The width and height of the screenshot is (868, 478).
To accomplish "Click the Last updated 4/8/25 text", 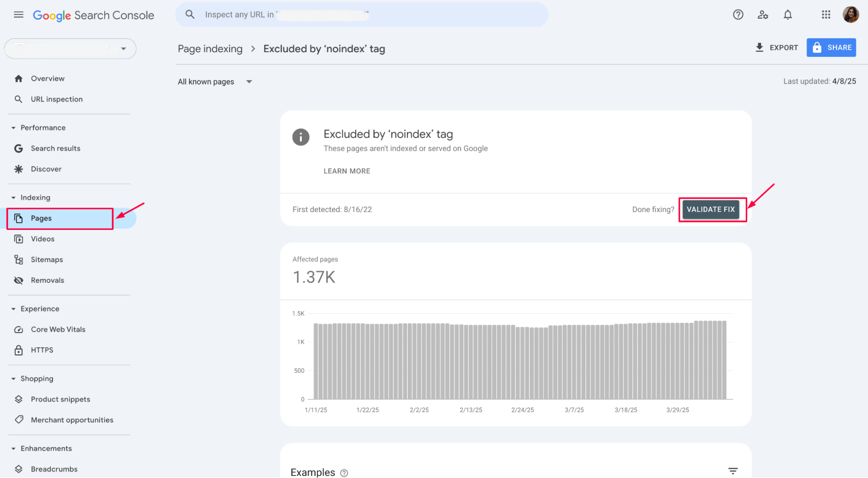I will point(819,81).
